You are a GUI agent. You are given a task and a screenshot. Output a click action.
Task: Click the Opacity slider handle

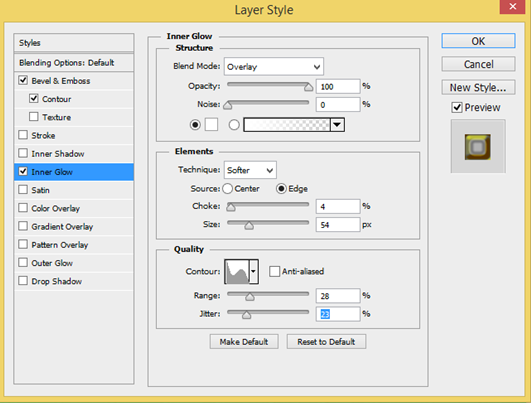coord(308,87)
